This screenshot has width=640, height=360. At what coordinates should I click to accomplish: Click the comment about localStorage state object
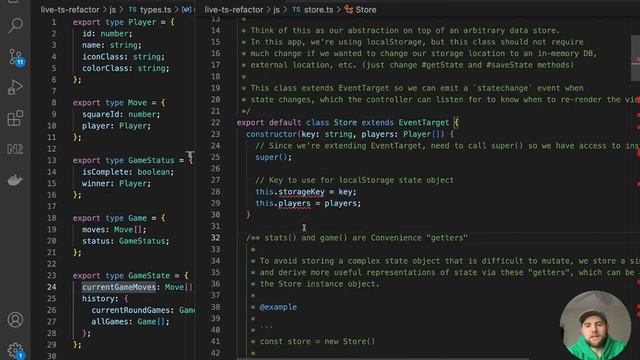(x=354, y=180)
